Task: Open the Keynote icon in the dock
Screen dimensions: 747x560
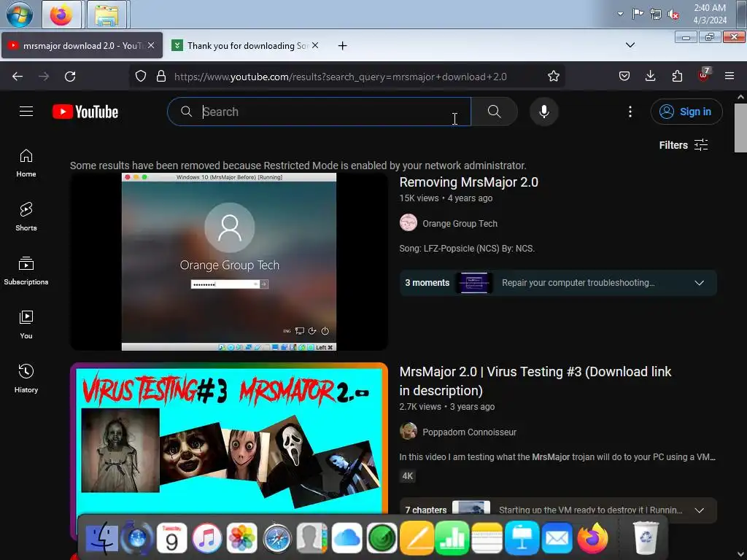Action: point(522,539)
